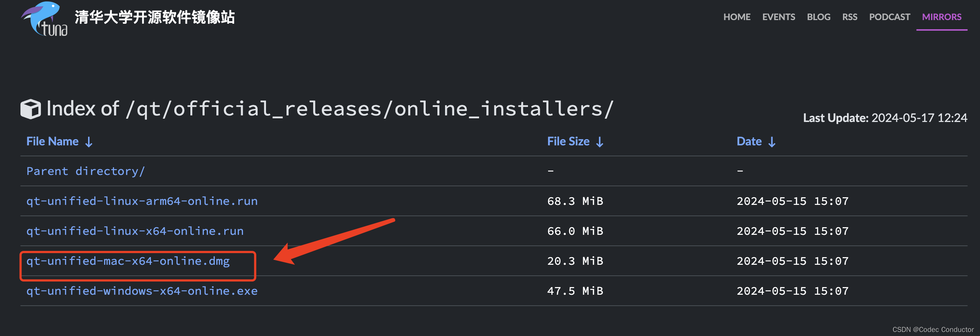Switch to the BLOG section
Screen dimensions: 980x336
click(819, 17)
